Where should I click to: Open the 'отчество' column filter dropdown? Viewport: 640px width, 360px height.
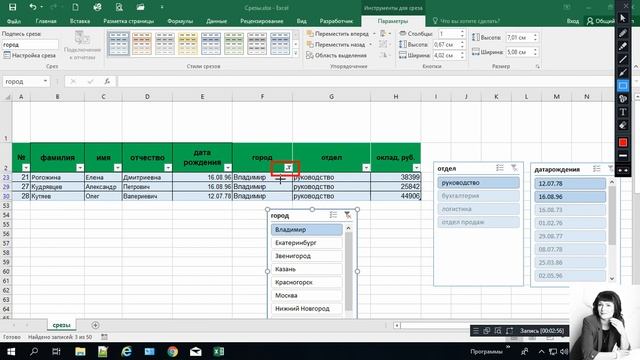coord(168,167)
